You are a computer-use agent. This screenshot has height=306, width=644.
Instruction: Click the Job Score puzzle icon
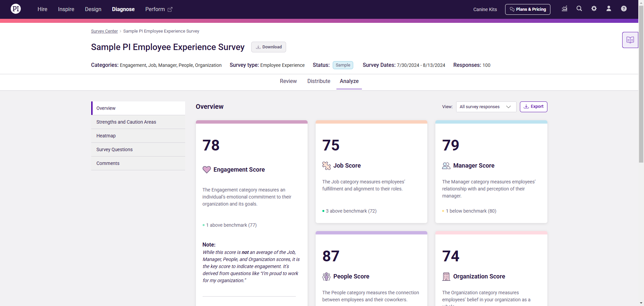(326, 166)
